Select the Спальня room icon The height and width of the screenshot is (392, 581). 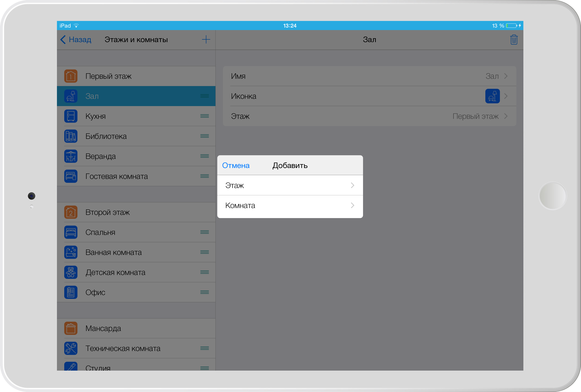pyautogui.click(x=71, y=232)
